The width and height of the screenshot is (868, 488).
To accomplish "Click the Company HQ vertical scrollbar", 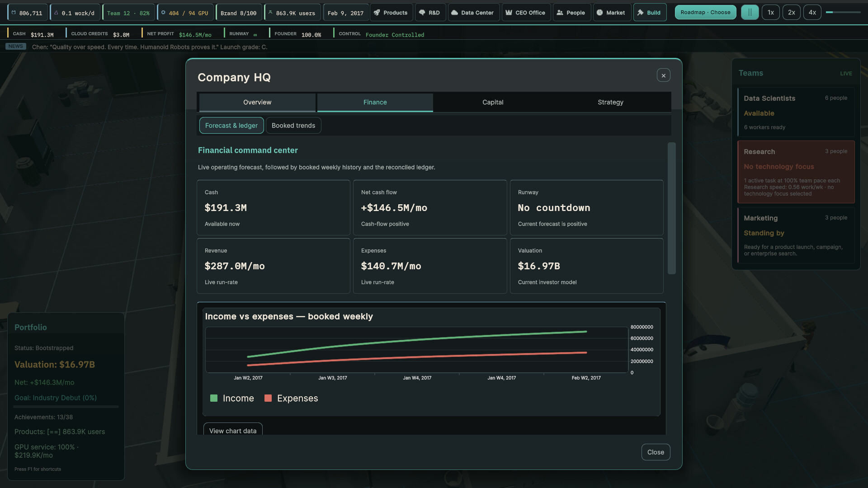I will click(672, 208).
